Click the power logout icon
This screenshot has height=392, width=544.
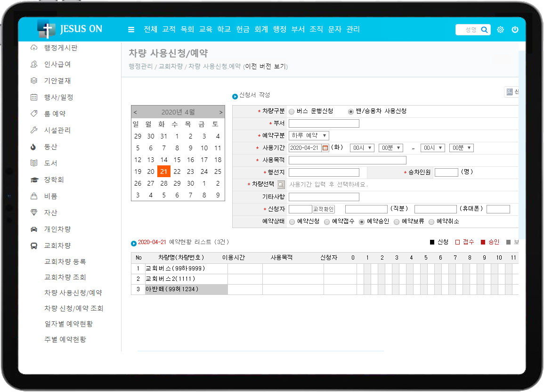515,30
